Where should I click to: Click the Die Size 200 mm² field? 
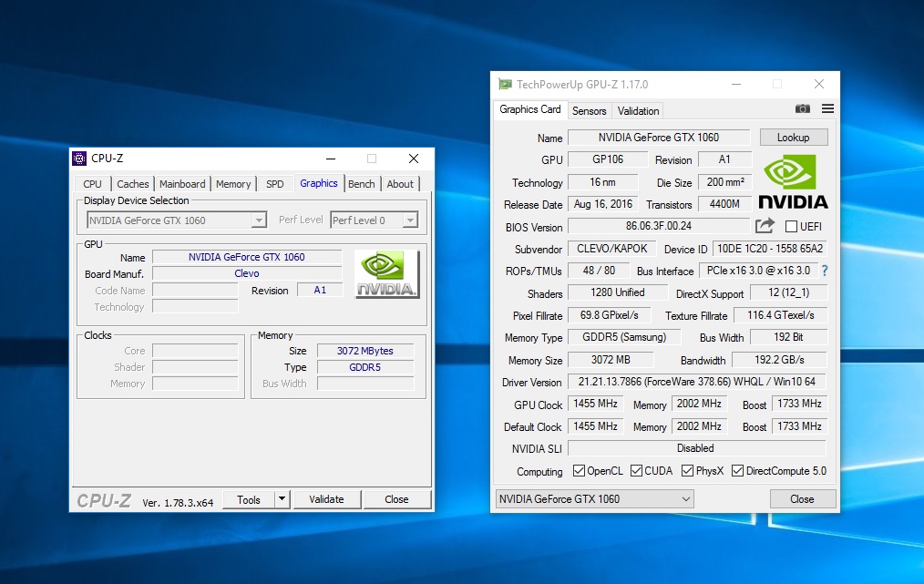click(x=724, y=182)
